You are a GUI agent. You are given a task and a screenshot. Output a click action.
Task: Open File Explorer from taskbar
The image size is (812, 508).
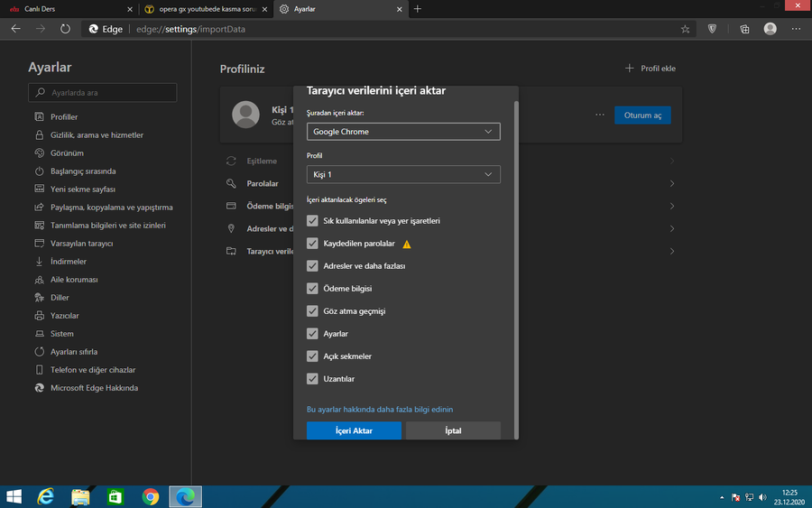click(x=80, y=496)
